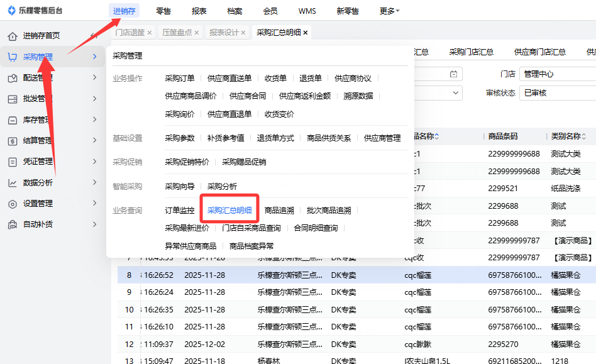This screenshot has width=596, height=364.
Task: Click the 库存管理 sidebar icon
Action: (13, 120)
